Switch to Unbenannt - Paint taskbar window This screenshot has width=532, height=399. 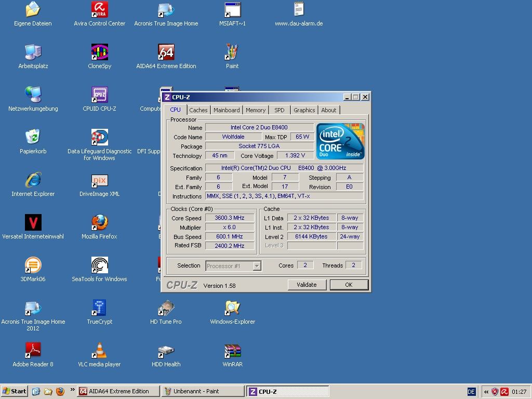(203, 391)
